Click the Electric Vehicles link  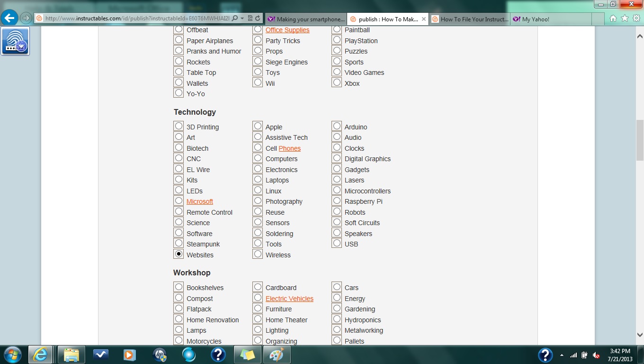tap(289, 299)
